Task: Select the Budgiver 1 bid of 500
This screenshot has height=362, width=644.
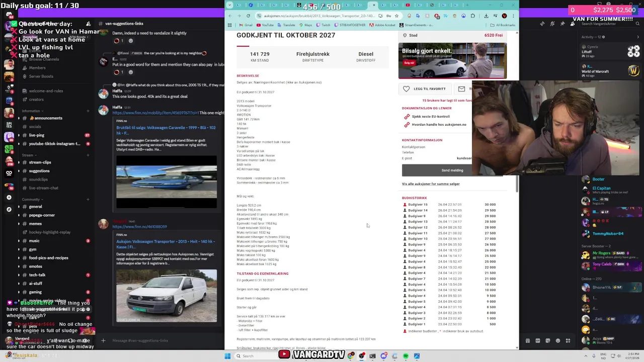Action: coord(449,324)
